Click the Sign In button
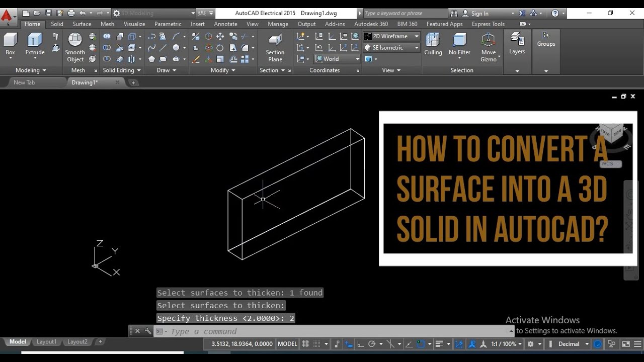Viewport: 644px width, 362px height. 475,14
